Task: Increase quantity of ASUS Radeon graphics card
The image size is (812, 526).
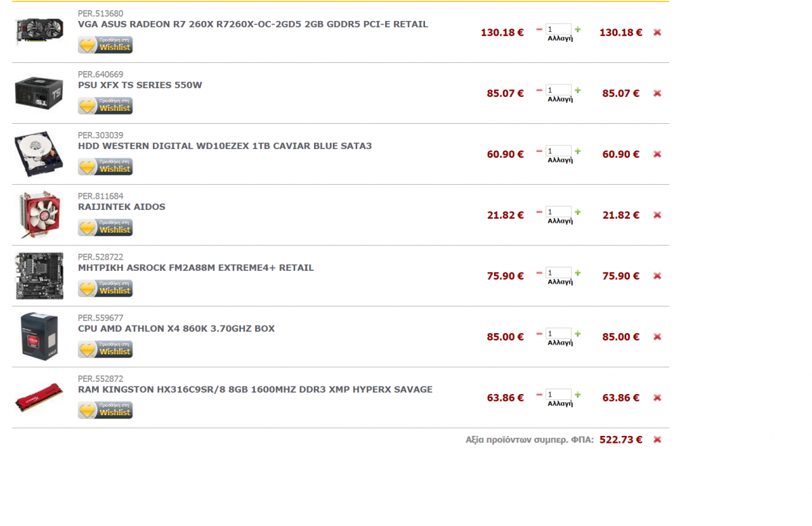Action: tap(578, 29)
